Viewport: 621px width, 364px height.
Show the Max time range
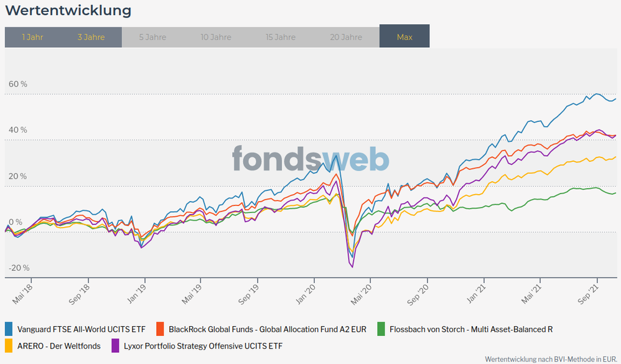point(404,37)
